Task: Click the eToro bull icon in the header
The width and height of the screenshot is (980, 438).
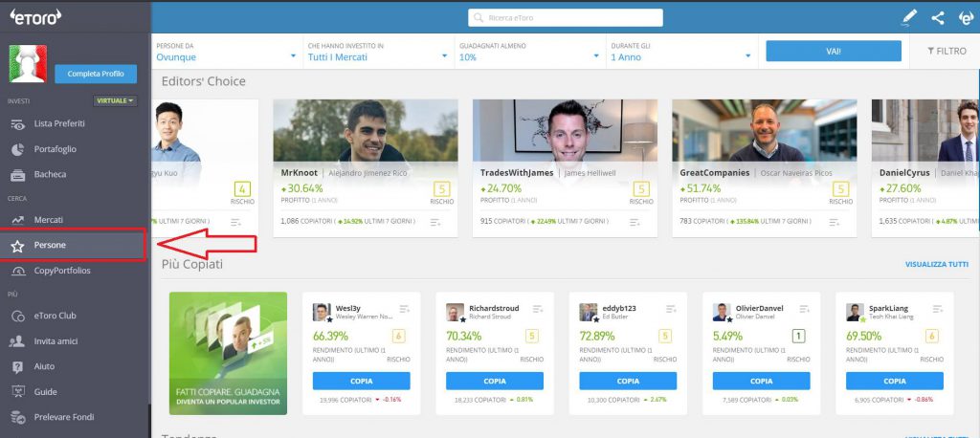Action: tap(967, 17)
